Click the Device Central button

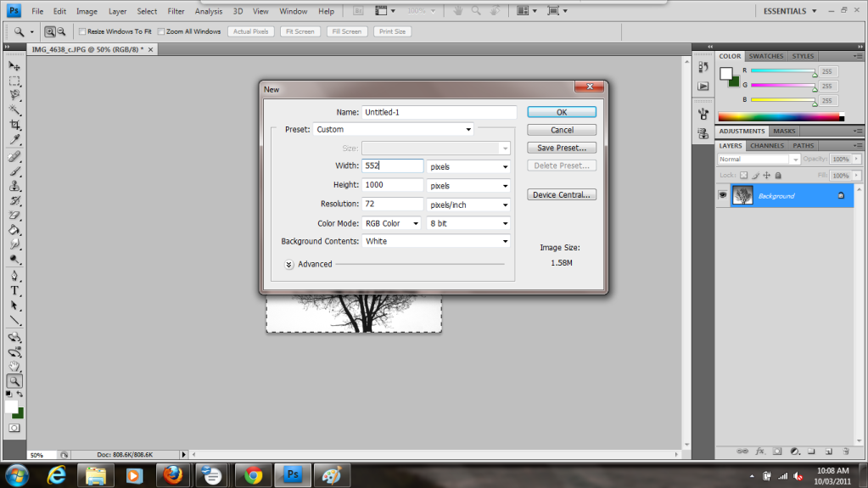coord(562,194)
